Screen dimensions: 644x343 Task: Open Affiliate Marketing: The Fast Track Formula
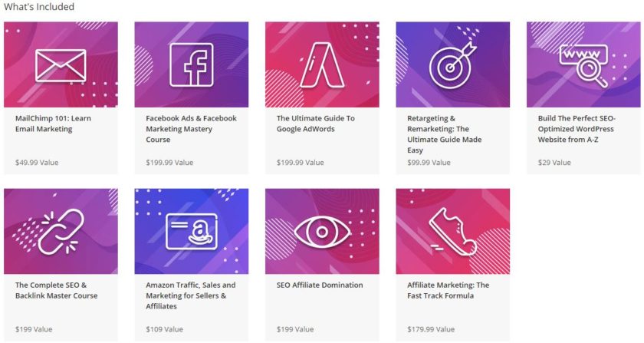point(448,290)
